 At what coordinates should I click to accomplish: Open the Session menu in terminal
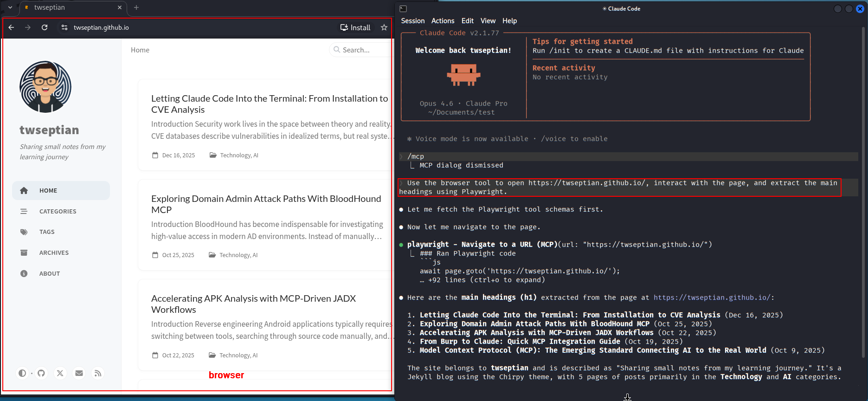click(412, 21)
